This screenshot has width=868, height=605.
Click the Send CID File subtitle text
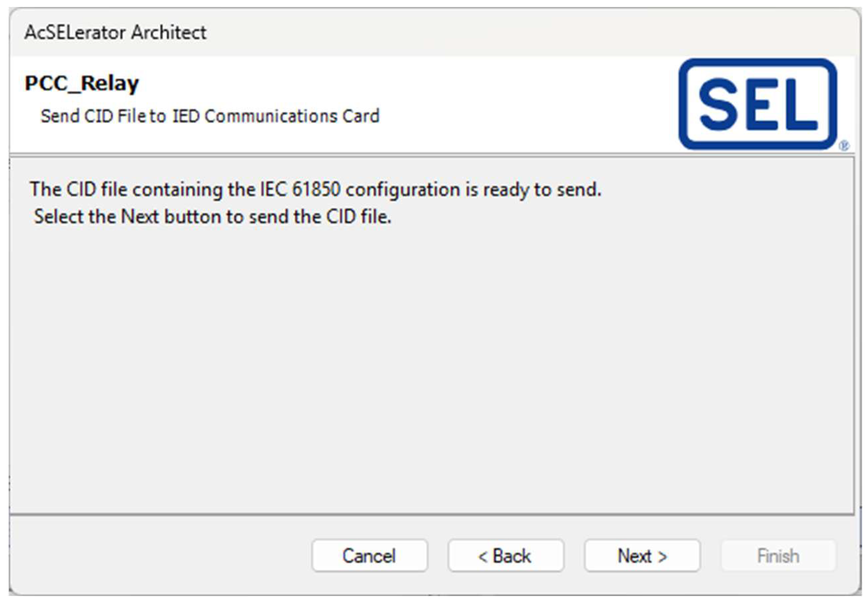pyautogui.click(x=210, y=116)
